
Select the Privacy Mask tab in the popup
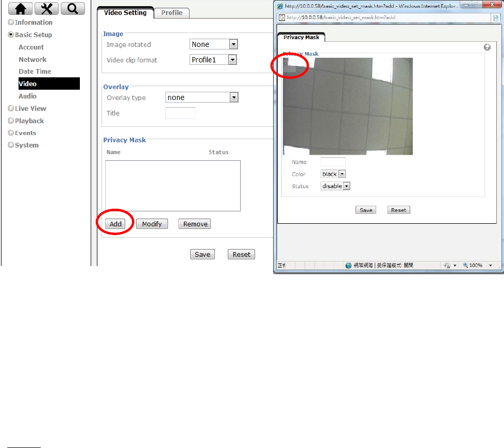(301, 37)
